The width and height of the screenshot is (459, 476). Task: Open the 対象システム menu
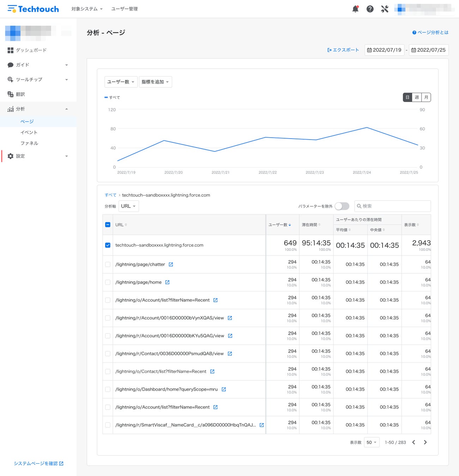pos(87,9)
